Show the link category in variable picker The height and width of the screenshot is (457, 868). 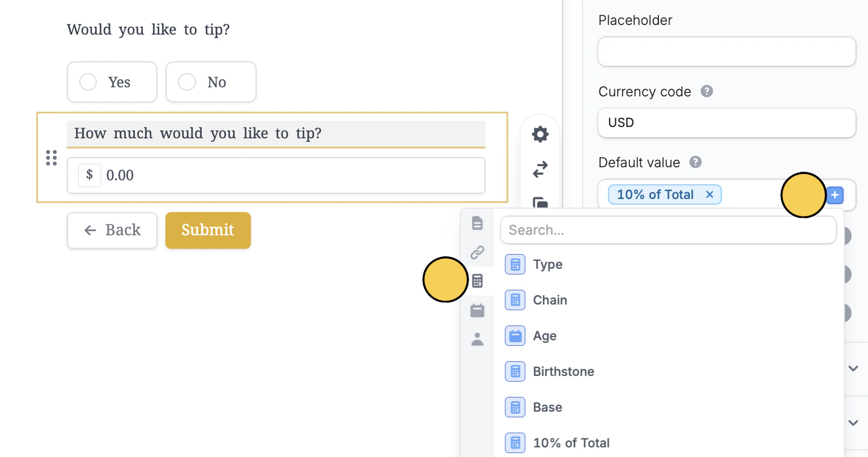[477, 252]
